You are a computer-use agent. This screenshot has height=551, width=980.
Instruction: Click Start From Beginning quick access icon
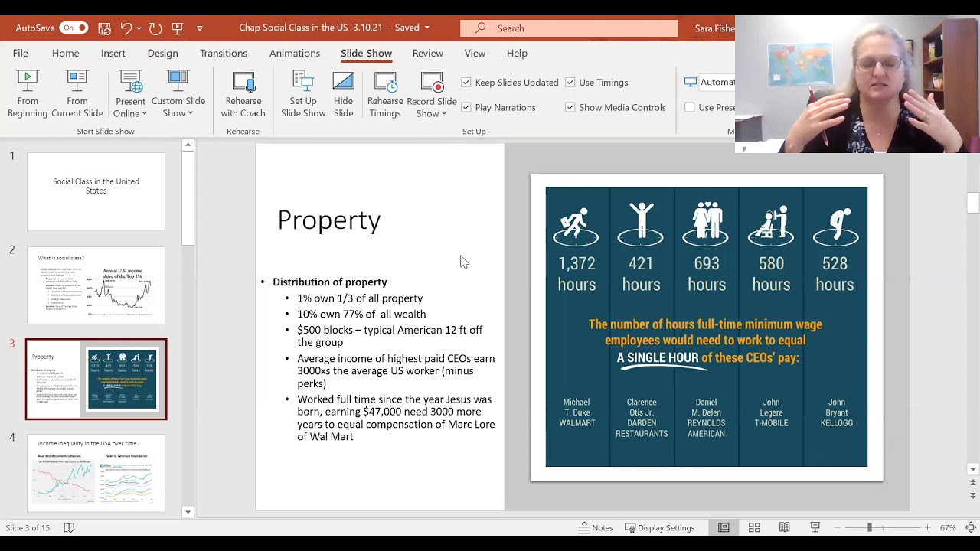pyautogui.click(x=178, y=28)
